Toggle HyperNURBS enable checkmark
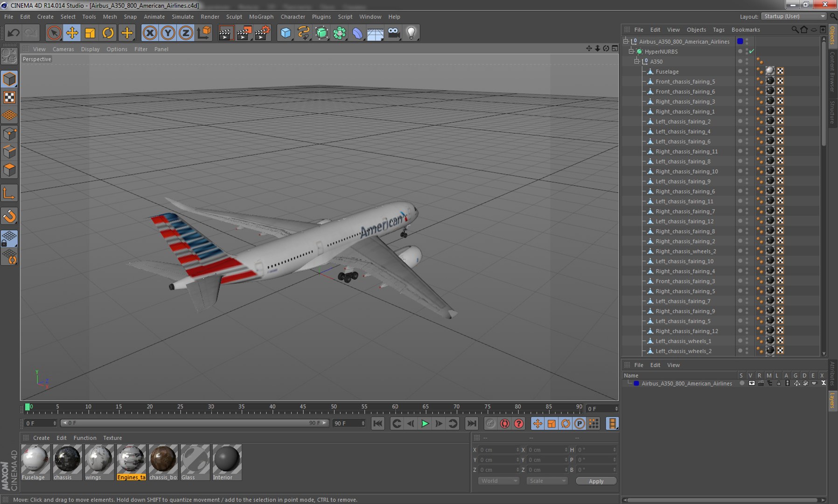 click(x=752, y=51)
